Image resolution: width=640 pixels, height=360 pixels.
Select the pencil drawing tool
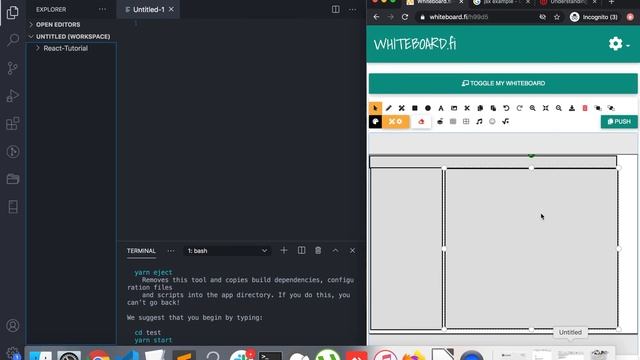pos(389,108)
